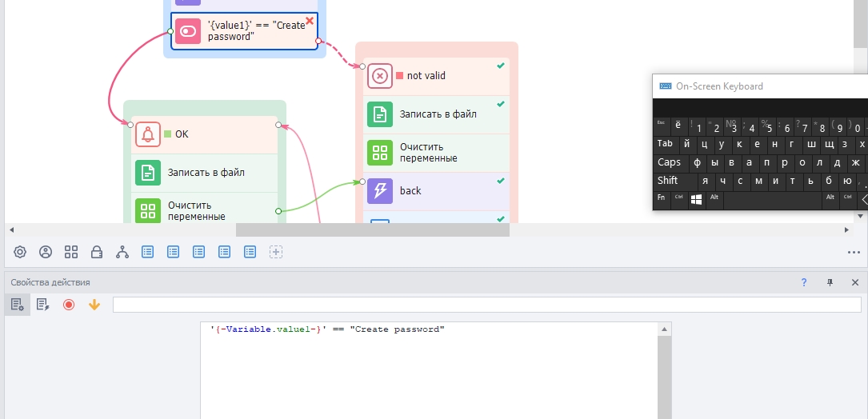Viewport: 868px width, 419px height.
Task: Select the 'not valid' notification node icon
Action: click(x=380, y=76)
